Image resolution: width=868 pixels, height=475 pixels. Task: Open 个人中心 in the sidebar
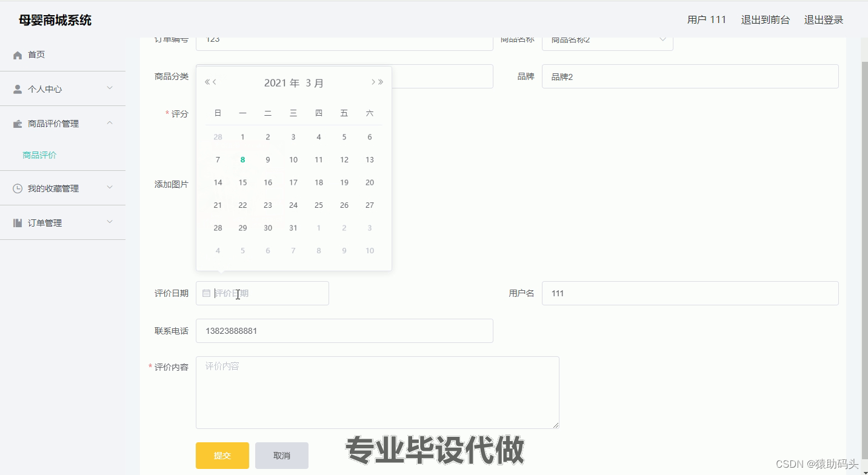(x=63, y=89)
